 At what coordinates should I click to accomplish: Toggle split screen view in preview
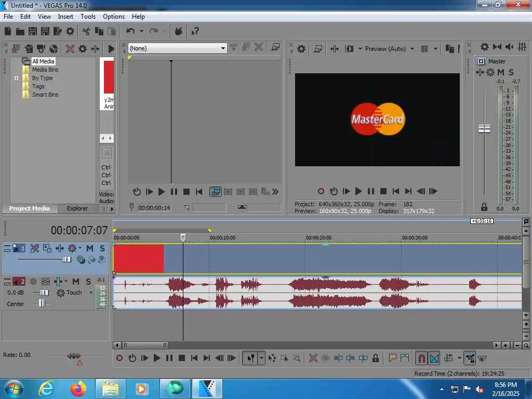(349, 49)
